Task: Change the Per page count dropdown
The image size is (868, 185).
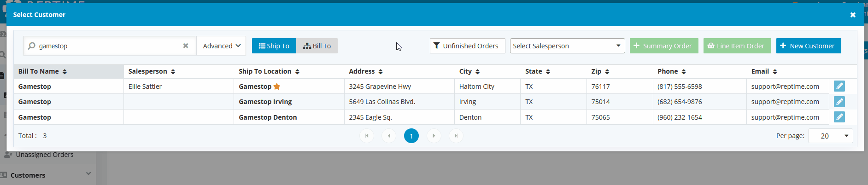Action: 830,136
